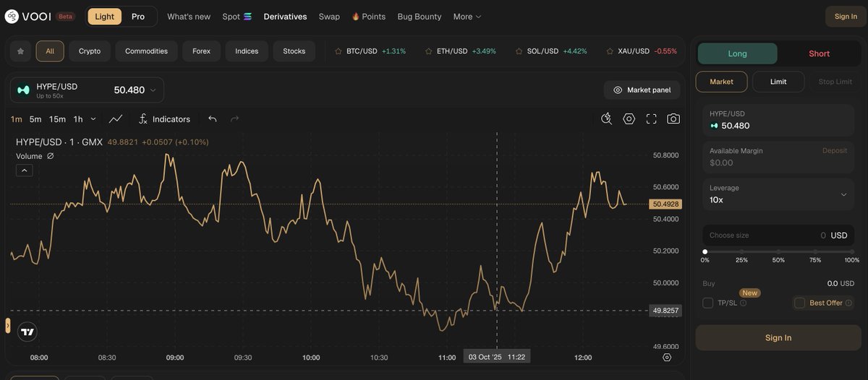This screenshot has height=380, width=868.
Task: Select Market order tab
Action: coord(721,82)
